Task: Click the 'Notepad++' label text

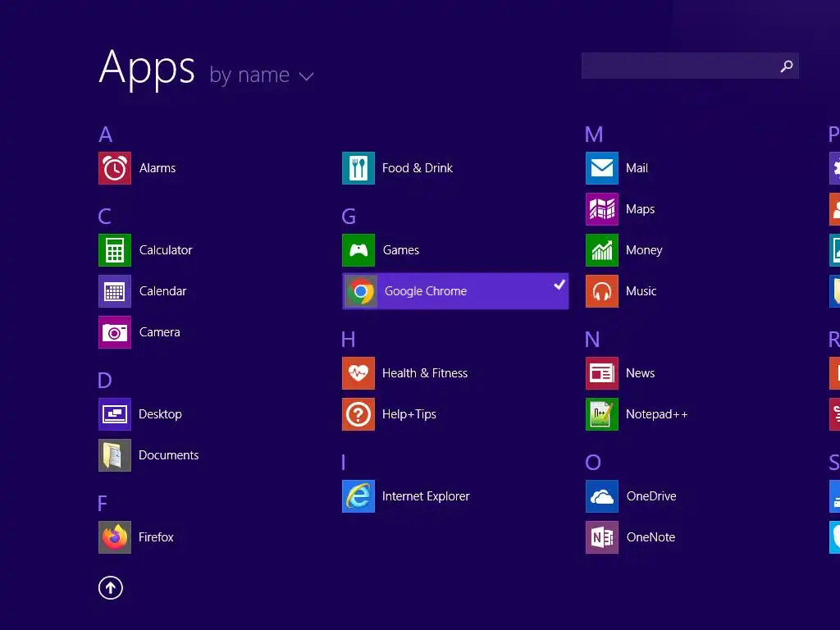Action: (x=657, y=414)
